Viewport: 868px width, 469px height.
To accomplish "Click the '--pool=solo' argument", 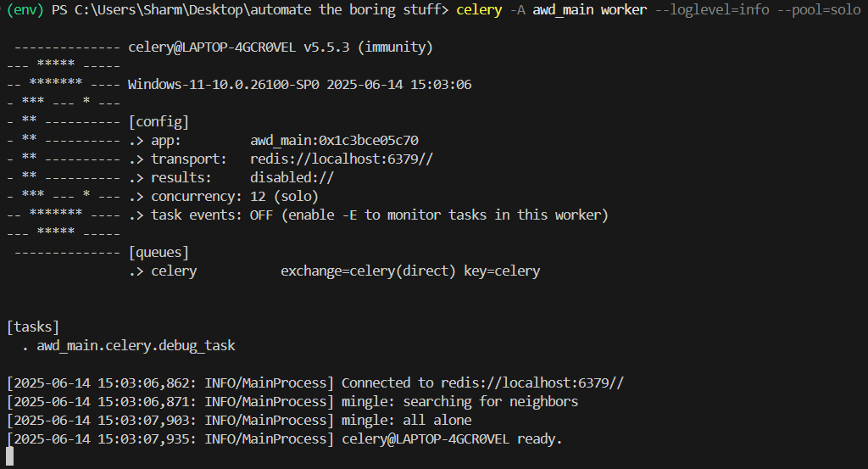I will pyautogui.click(x=819, y=10).
